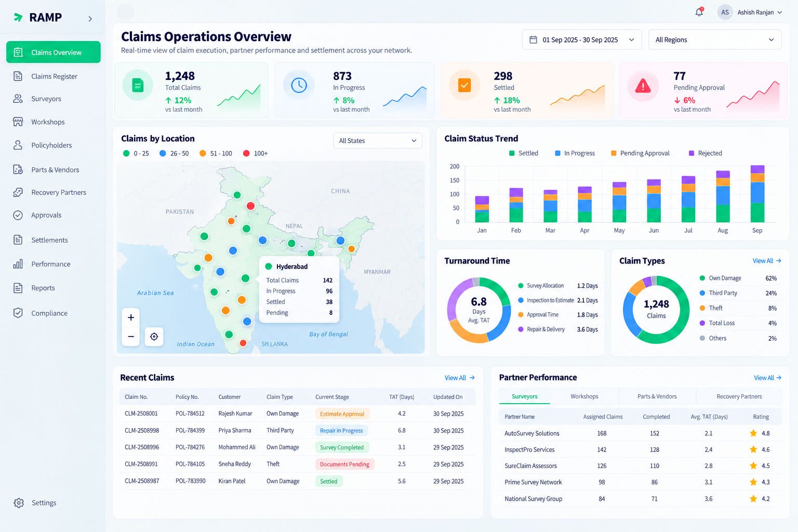Open the All Regions dropdown
Screen dimensions: 798x532
click(715, 39)
